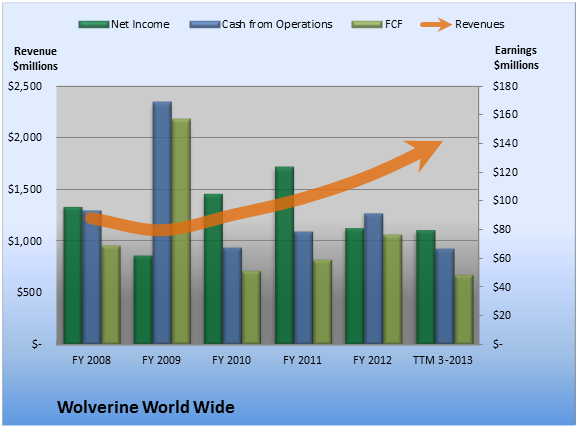This screenshot has width=577, height=427.
Task: Select the TTM 3-2013 Cash from Operations bar
Action: (445, 297)
